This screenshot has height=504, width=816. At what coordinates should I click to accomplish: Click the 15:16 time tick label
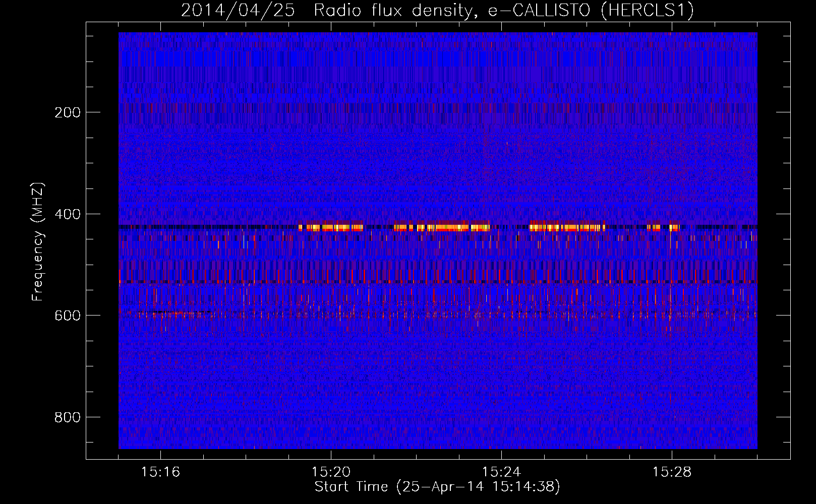[x=160, y=472]
